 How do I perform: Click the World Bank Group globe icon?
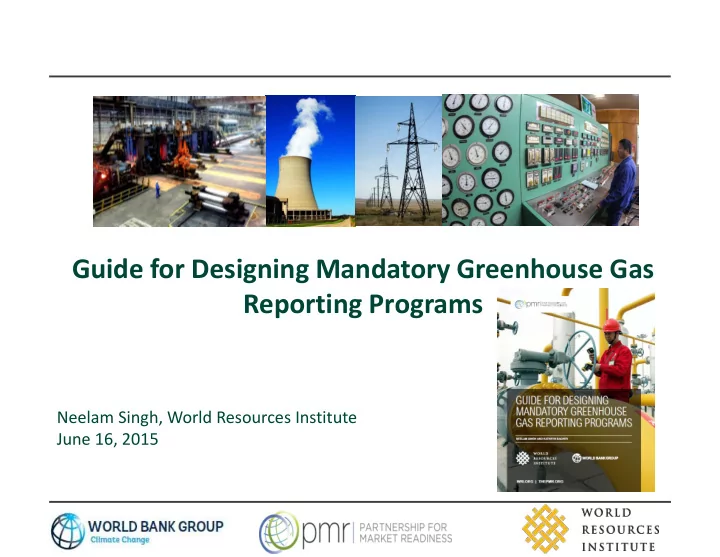(68, 532)
